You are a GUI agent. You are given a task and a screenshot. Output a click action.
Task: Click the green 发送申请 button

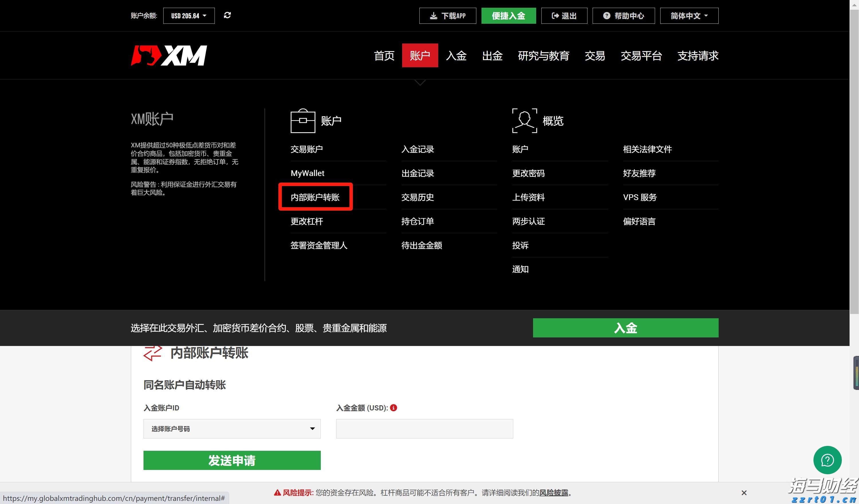tap(232, 460)
